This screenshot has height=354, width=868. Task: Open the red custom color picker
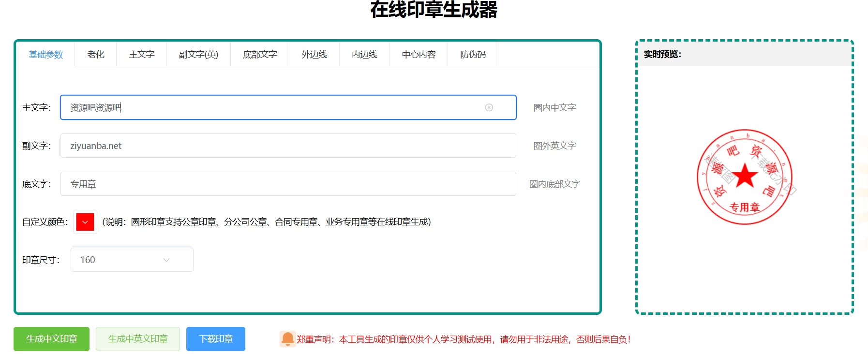tap(85, 222)
